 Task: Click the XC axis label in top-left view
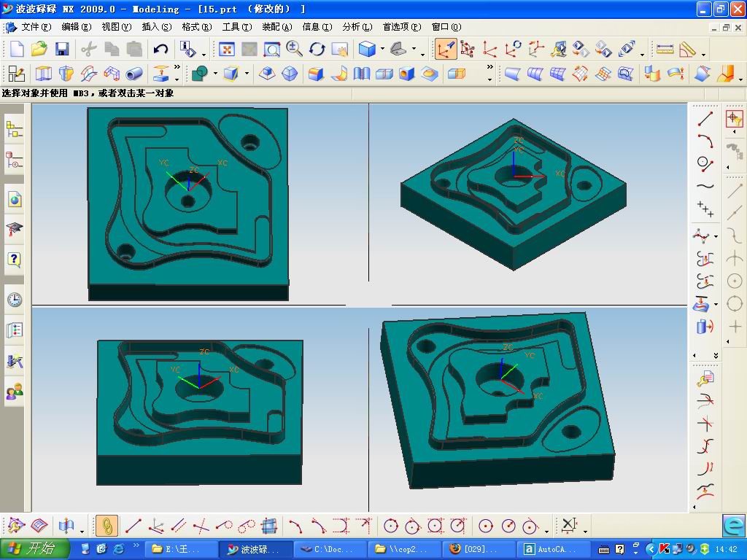point(222,163)
